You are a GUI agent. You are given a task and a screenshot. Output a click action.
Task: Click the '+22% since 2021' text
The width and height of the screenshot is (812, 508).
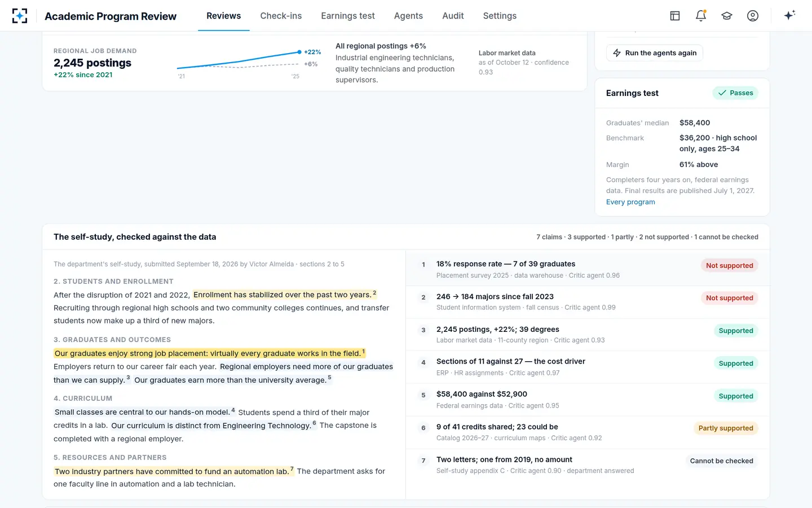83,75
